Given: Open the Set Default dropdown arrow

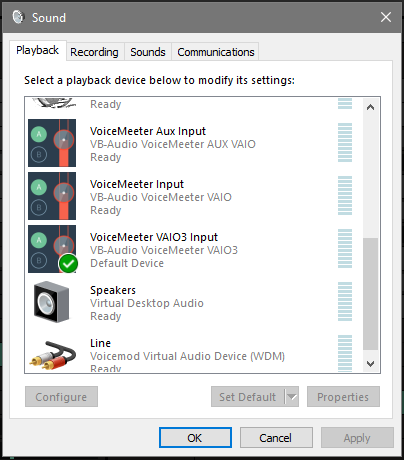Looking at the screenshot, I should pos(292,397).
